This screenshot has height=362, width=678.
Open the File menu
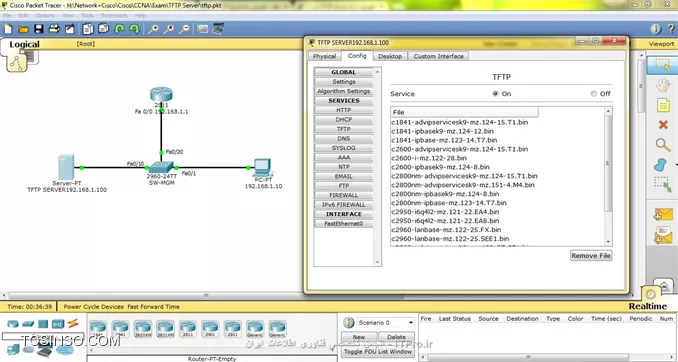point(6,16)
